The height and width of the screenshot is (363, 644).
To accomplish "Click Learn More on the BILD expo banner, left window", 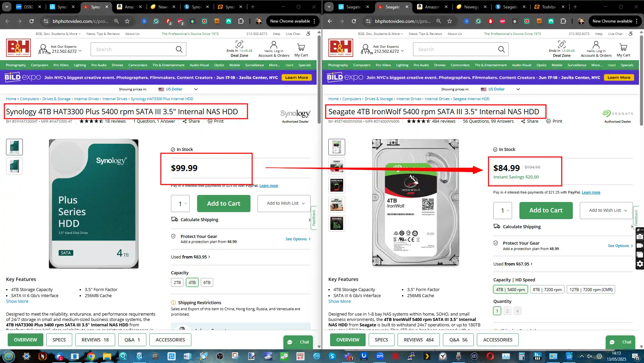I will click(296, 78).
